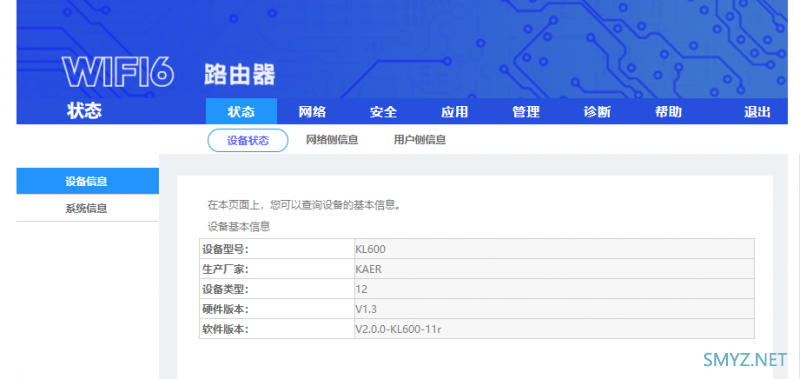The height and width of the screenshot is (379, 800).
Task: Click the WIFI6 logo
Action: [x=118, y=71]
